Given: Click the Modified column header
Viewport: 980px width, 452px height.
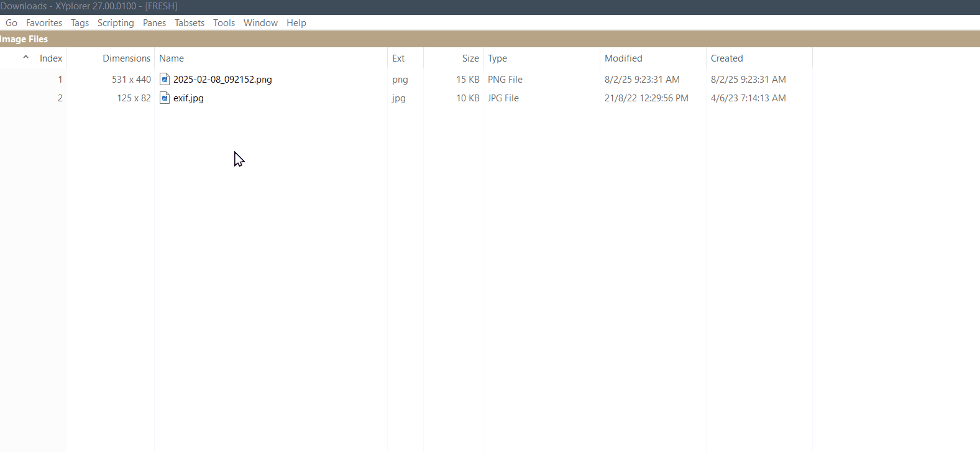Looking at the screenshot, I should [x=623, y=58].
